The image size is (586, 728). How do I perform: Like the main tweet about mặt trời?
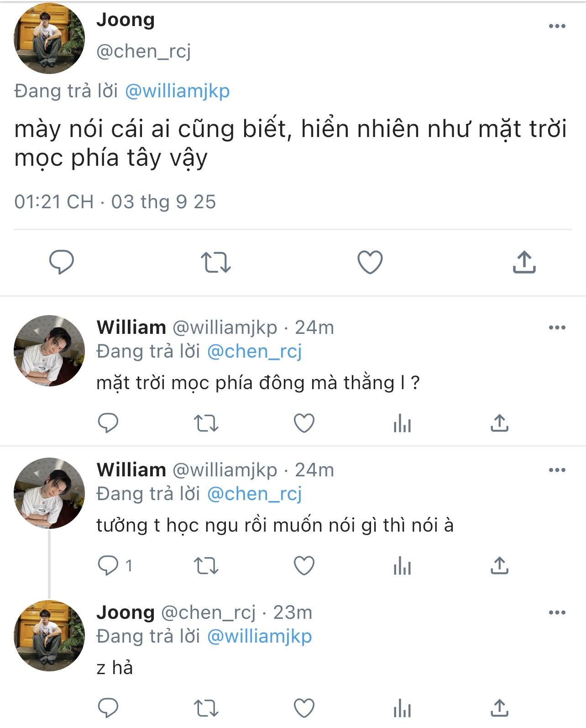coord(370,262)
